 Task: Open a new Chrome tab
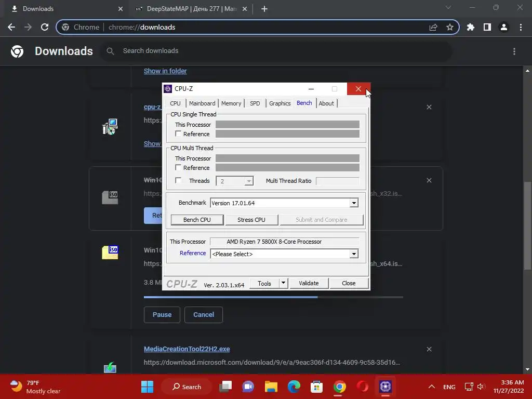(264, 9)
